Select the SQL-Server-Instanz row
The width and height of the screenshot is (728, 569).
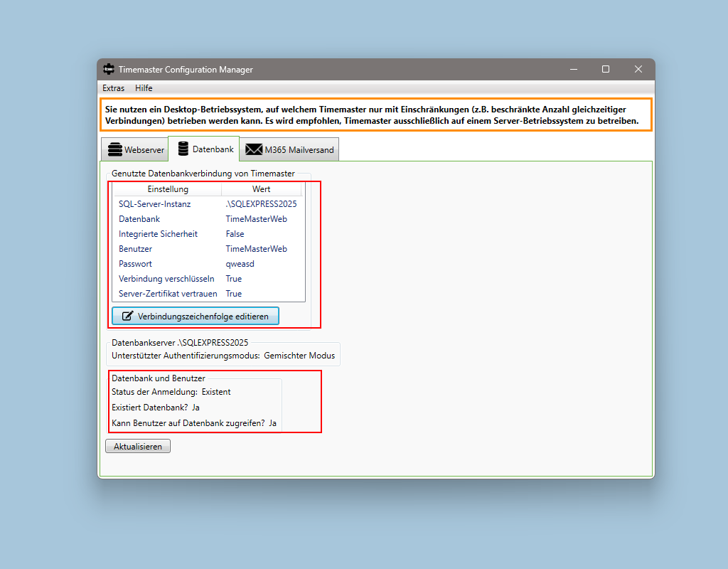click(x=208, y=204)
